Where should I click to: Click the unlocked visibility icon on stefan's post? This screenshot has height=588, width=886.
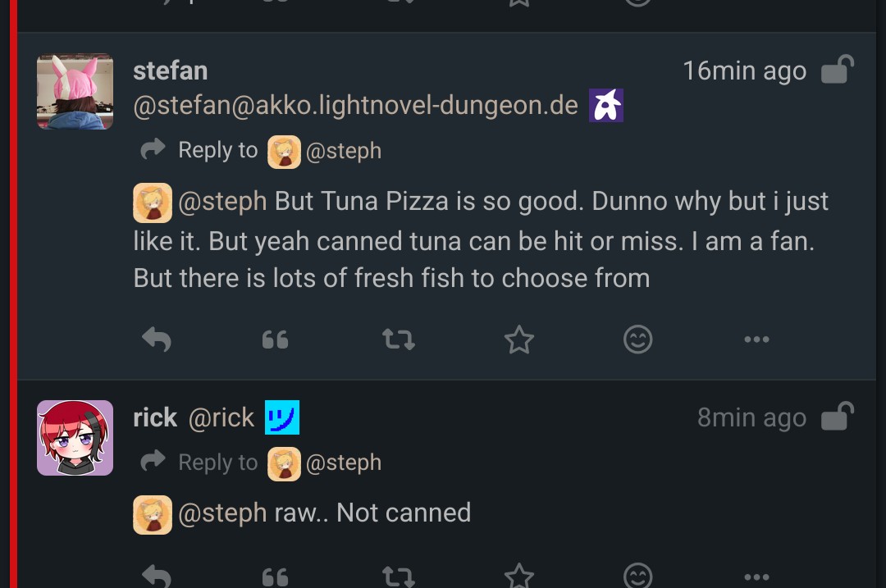tap(838, 71)
